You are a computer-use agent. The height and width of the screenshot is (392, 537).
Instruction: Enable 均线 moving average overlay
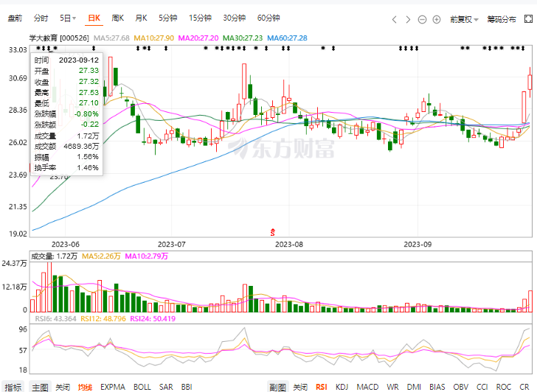[x=85, y=387]
